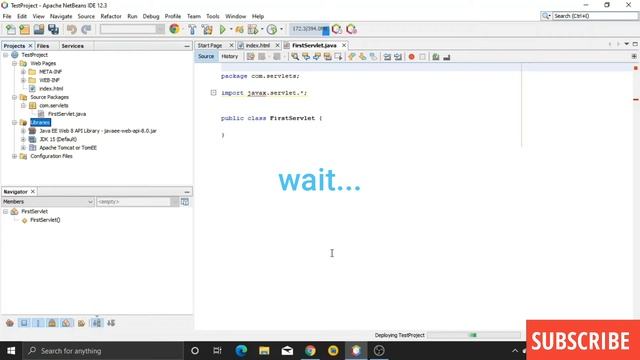Click the Undo arrow icon
This screenshot has height=360, width=640.
72,29
